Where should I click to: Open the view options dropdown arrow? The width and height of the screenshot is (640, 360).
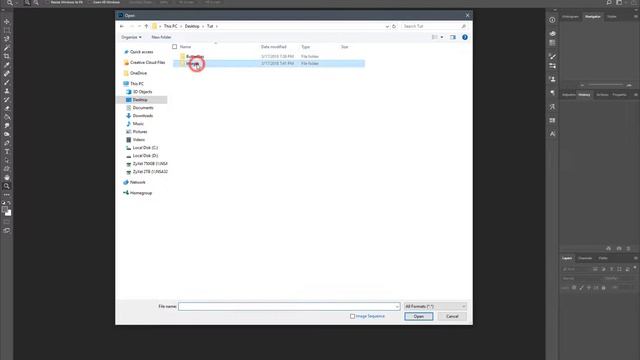[442, 37]
